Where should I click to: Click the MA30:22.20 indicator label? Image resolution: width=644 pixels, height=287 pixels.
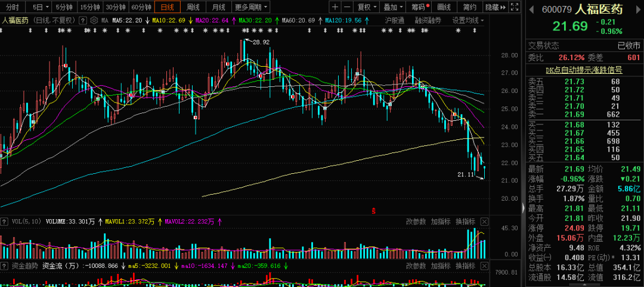[x=255, y=20]
